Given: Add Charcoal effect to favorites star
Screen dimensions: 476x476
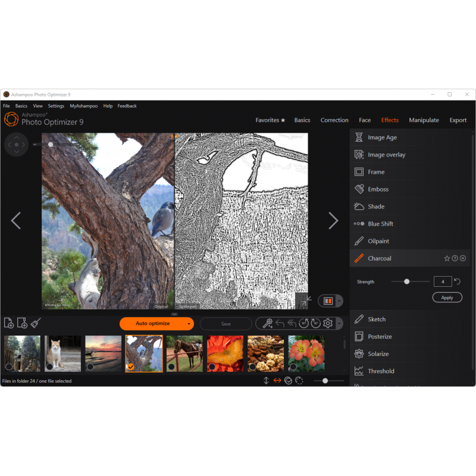Looking at the screenshot, I should tap(447, 258).
